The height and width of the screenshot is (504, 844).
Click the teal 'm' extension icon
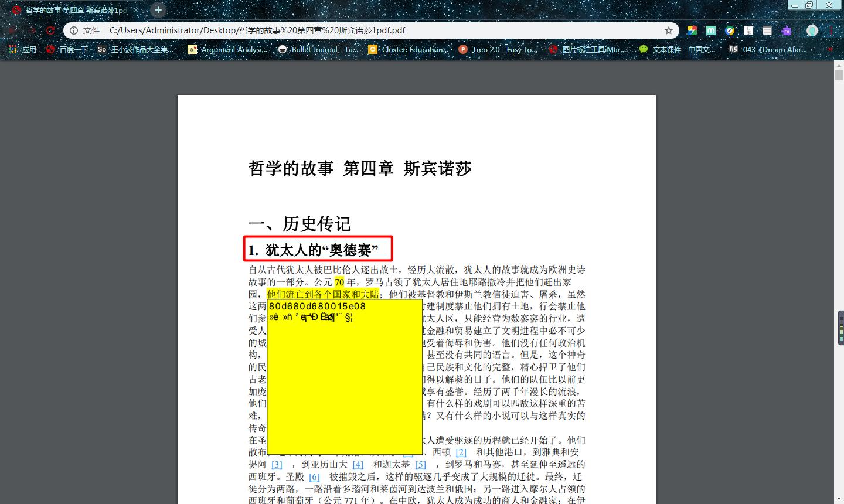point(710,30)
